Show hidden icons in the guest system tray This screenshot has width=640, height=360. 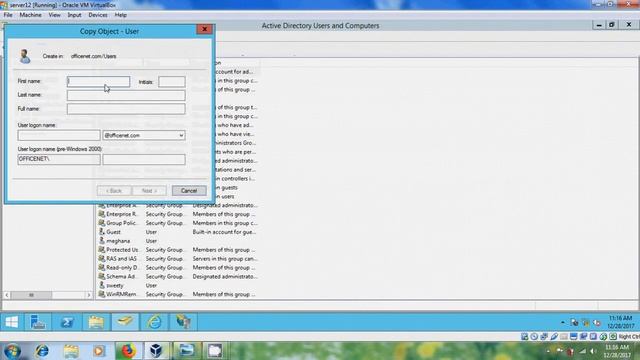click(x=563, y=322)
